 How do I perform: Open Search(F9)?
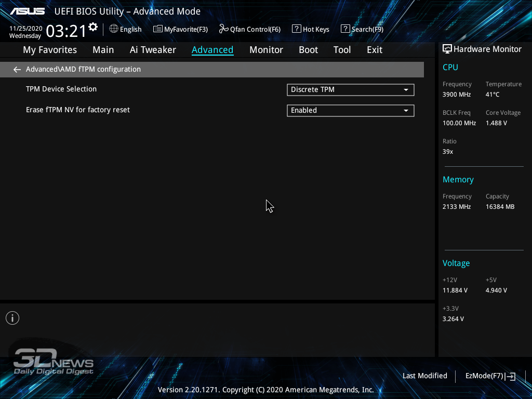[362, 29]
